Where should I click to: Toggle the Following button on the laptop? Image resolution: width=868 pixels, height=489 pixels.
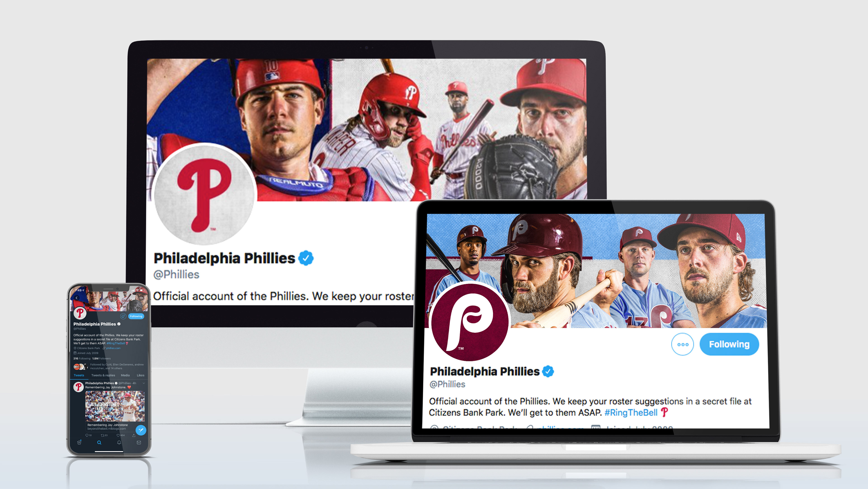(729, 344)
